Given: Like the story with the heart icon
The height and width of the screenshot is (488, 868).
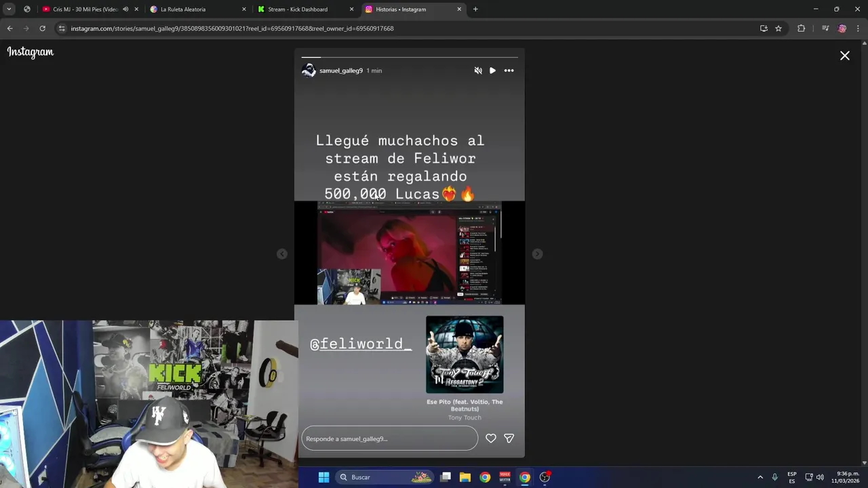Looking at the screenshot, I should (491, 439).
